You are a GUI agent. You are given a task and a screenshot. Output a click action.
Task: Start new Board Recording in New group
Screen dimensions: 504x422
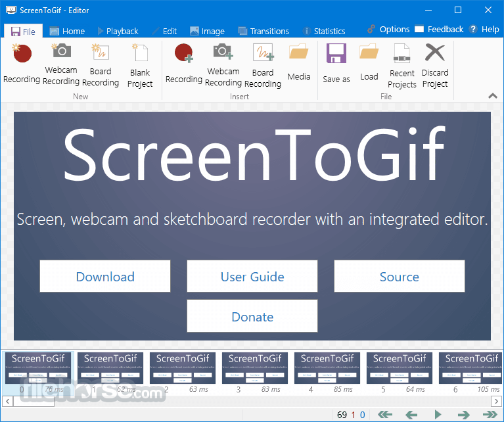click(x=101, y=64)
